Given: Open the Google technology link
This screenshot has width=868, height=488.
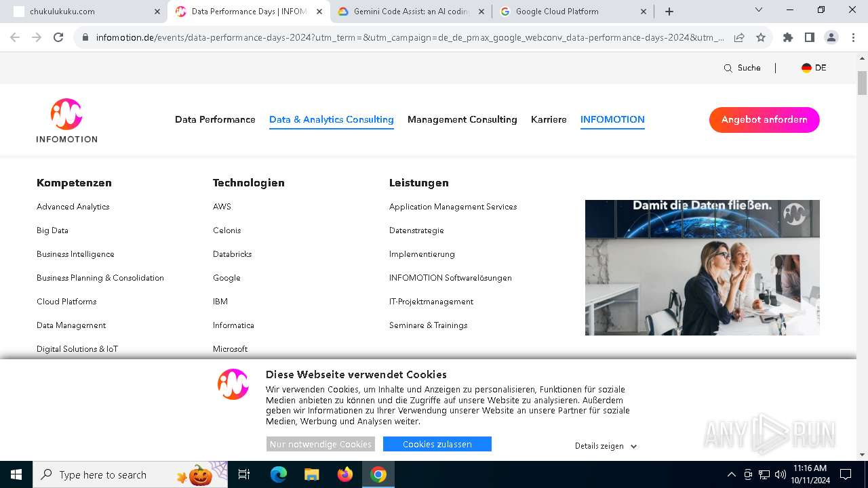Looking at the screenshot, I should click(226, 278).
